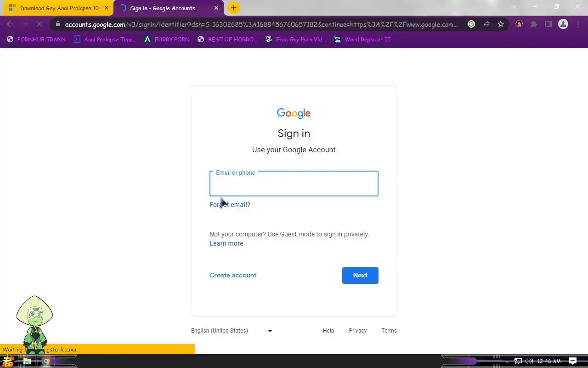The image size is (588, 368).
Task: Click 'Use your Google Account' text
Action: click(x=294, y=149)
